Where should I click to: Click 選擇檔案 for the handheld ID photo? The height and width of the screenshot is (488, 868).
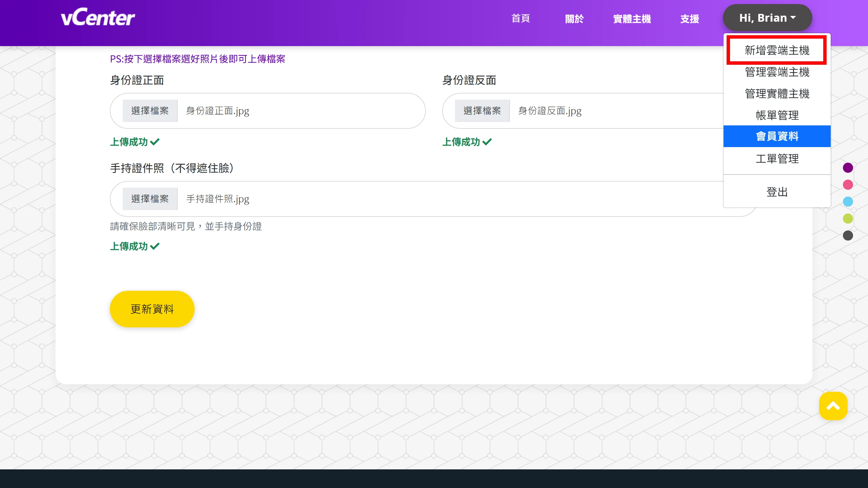[x=150, y=199]
